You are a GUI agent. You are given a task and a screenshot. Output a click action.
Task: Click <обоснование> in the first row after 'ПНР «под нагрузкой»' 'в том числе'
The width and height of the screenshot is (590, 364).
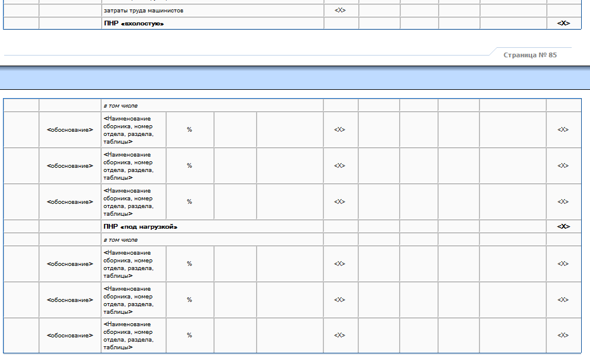tap(70, 264)
